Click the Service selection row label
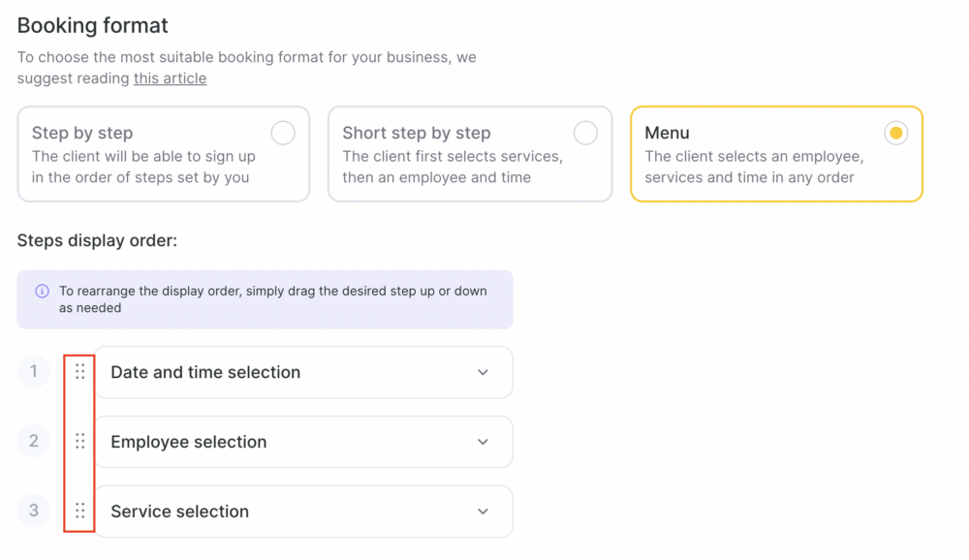Screen dimensions: 969x560 [x=180, y=512]
